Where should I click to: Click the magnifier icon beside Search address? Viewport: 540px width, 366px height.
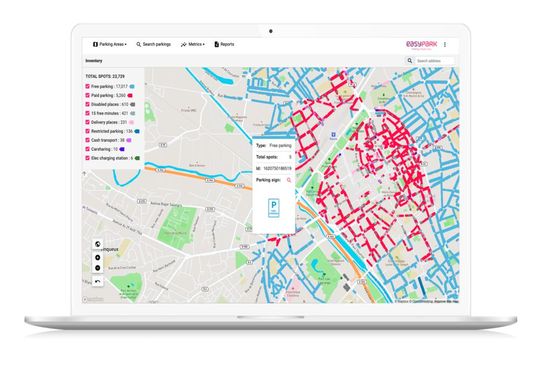(409, 61)
